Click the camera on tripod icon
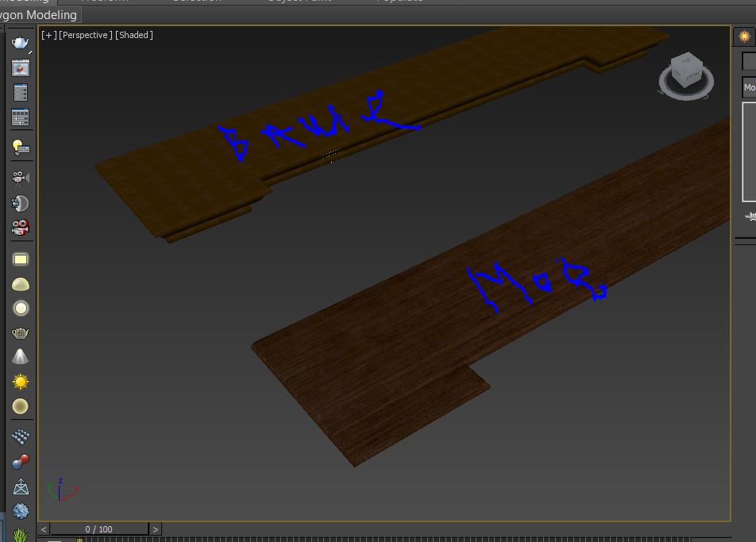Image resolution: width=756 pixels, height=542 pixels. 21,178
